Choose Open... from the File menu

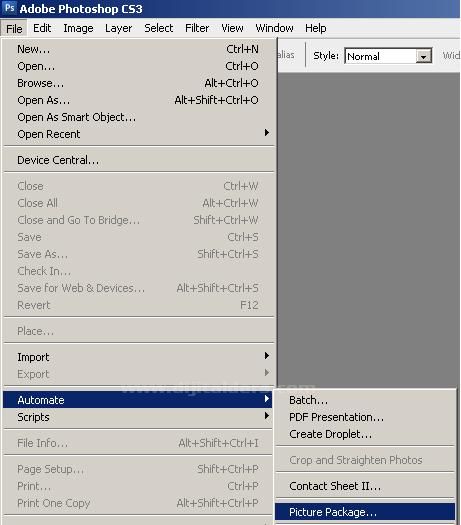[x=138, y=66]
